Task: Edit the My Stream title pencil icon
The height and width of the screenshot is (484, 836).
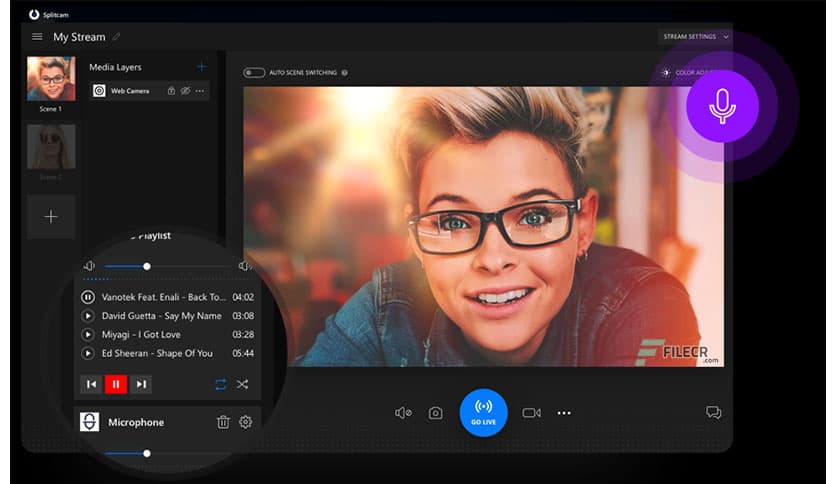Action: [116, 37]
